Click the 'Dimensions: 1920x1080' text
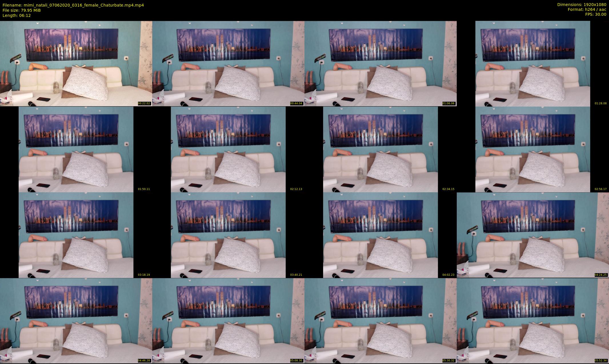 click(x=582, y=5)
